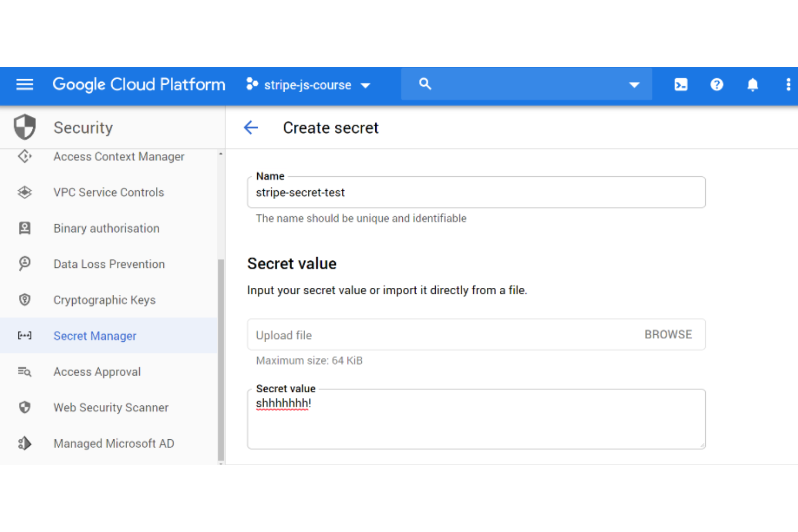Click the project hexagon icon beside stripe-js-course
This screenshot has height=532, width=798.
[251, 84]
